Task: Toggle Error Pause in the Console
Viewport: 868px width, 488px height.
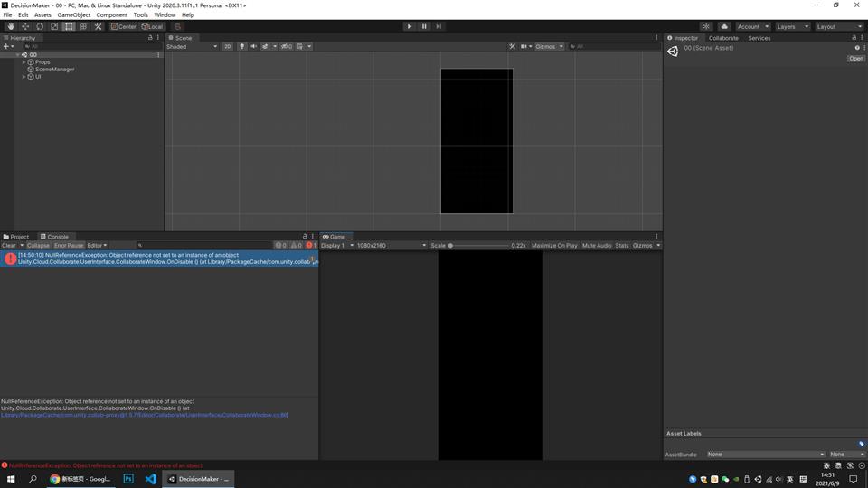Action: click(x=69, y=245)
